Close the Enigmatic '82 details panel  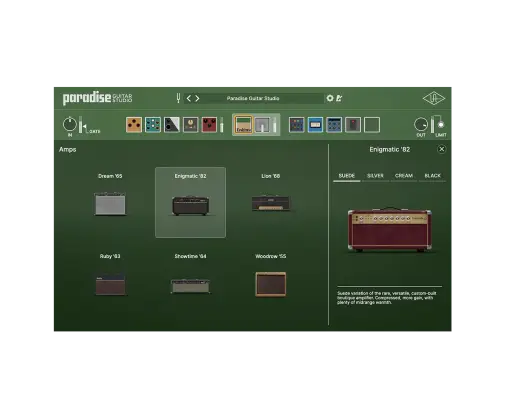(442, 149)
